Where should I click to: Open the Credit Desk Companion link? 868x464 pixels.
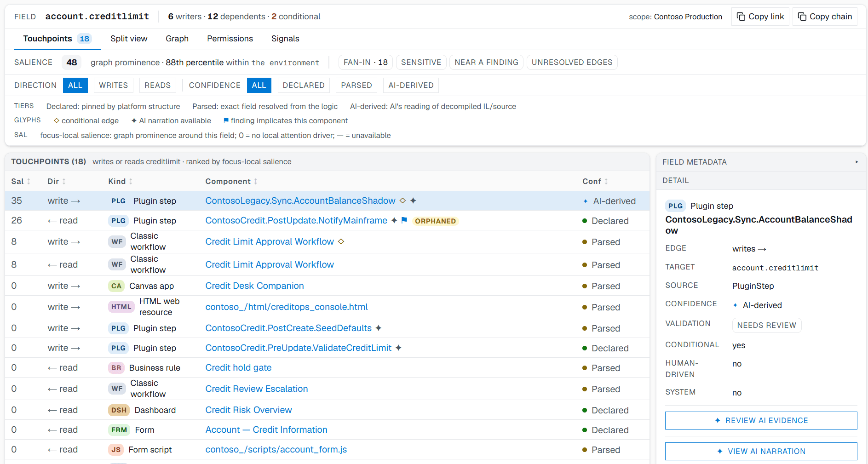click(254, 286)
